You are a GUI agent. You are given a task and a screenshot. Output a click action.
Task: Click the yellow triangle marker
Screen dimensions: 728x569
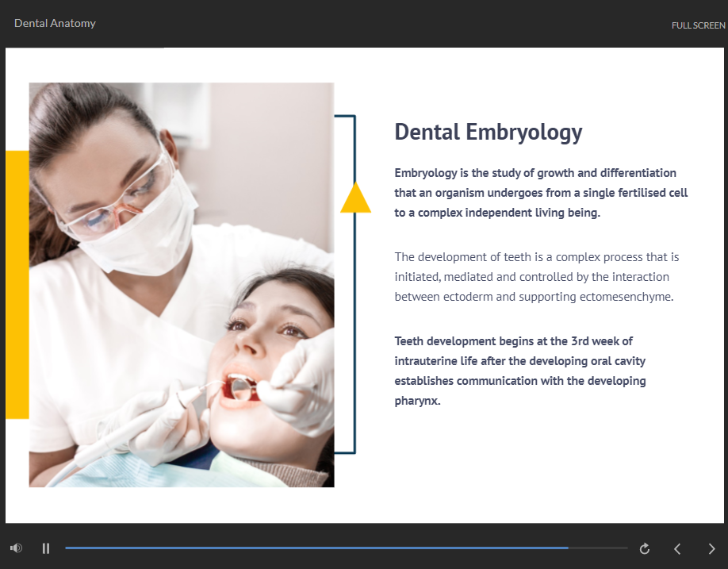pos(355,198)
